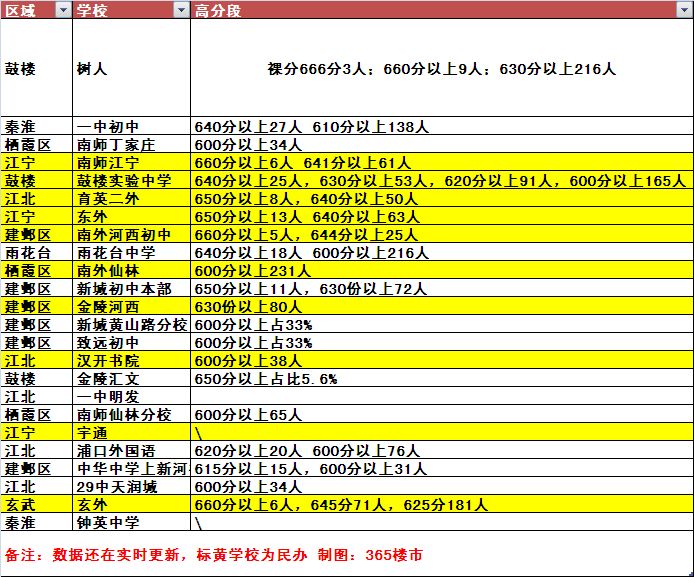Click cell 660分以上6人，645分71人，625分181人

click(442, 504)
